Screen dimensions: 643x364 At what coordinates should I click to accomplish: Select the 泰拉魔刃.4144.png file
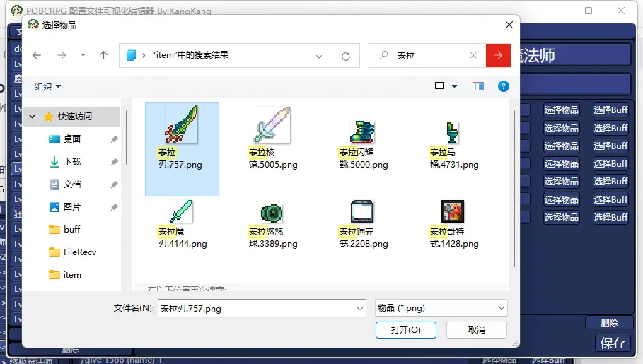(x=182, y=225)
